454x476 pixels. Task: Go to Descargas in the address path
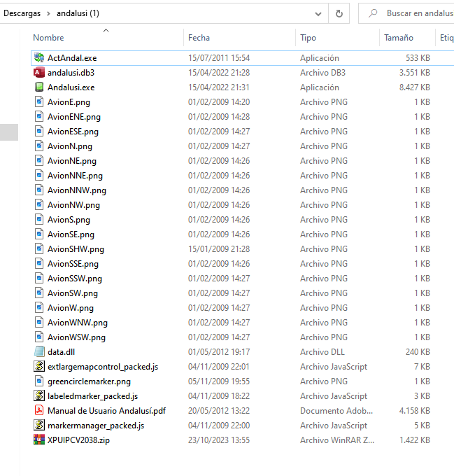click(x=22, y=13)
